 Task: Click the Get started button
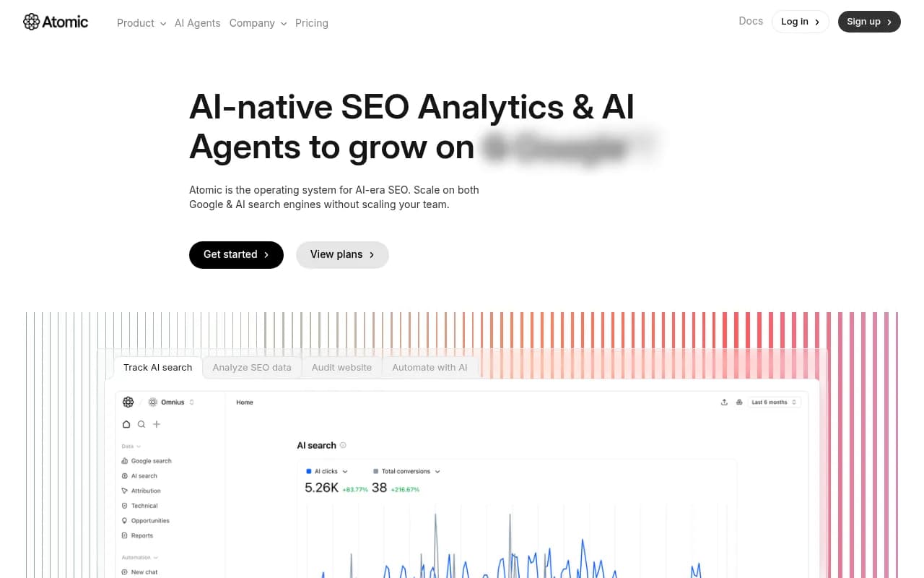[x=236, y=254]
